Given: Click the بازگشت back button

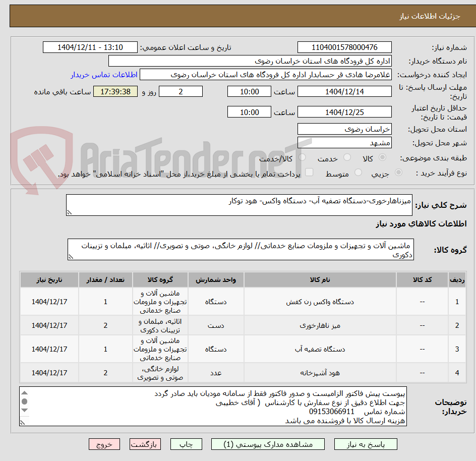Looking at the screenshot, I should point(145,444).
